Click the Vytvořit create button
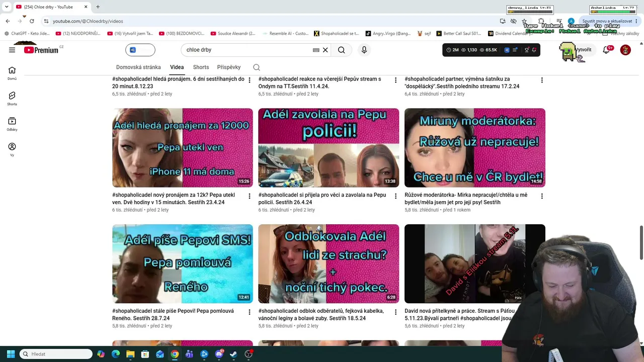The width and height of the screenshot is (644, 362). point(584,50)
